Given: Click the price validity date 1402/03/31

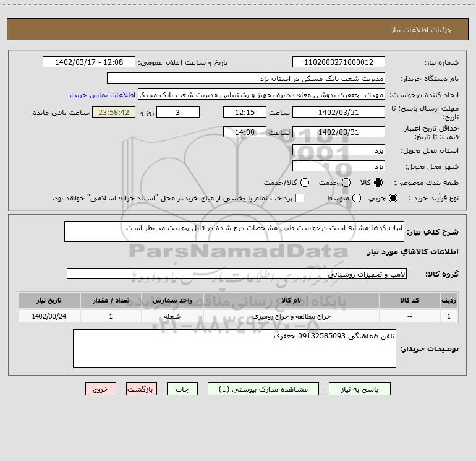Looking at the screenshot, I should tap(339, 132).
